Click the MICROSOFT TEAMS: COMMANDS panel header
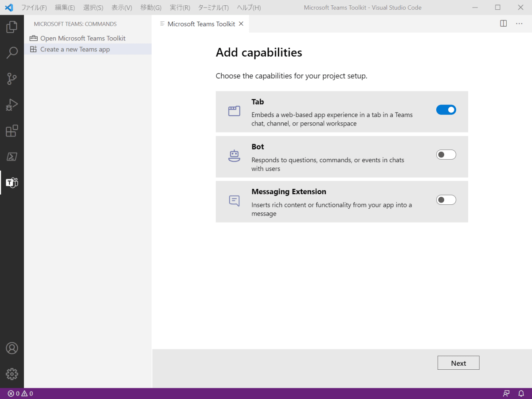The width and height of the screenshot is (532, 399). tap(75, 24)
